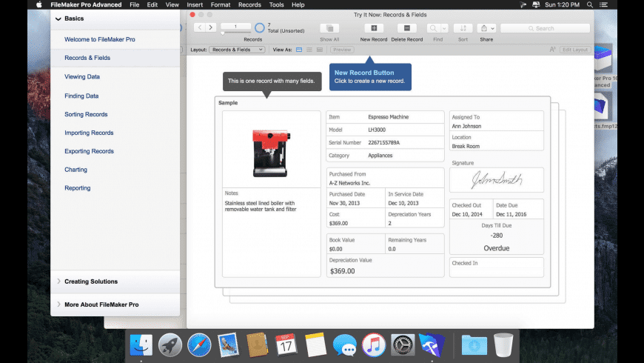Open the Insert menu
Screen dimensions: 644x363
tap(195, 5)
